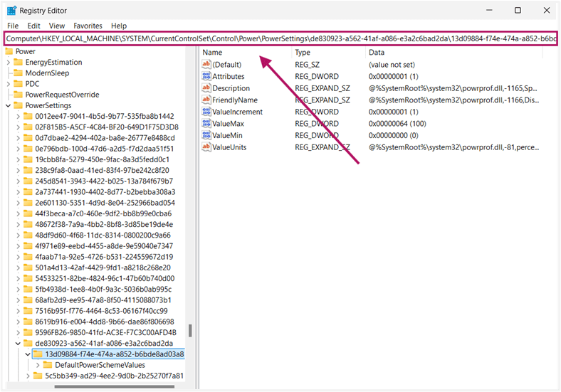The width and height of the screenshot is (561, 392).
Task: Click the ValueIncrement DWORD icon
Action: click(x=206, y=112)
